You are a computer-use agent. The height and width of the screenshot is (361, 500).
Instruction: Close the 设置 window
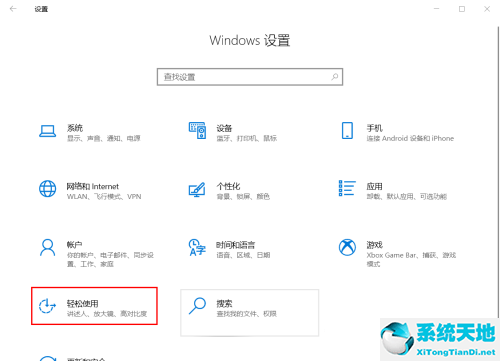[x=487, y=9]
